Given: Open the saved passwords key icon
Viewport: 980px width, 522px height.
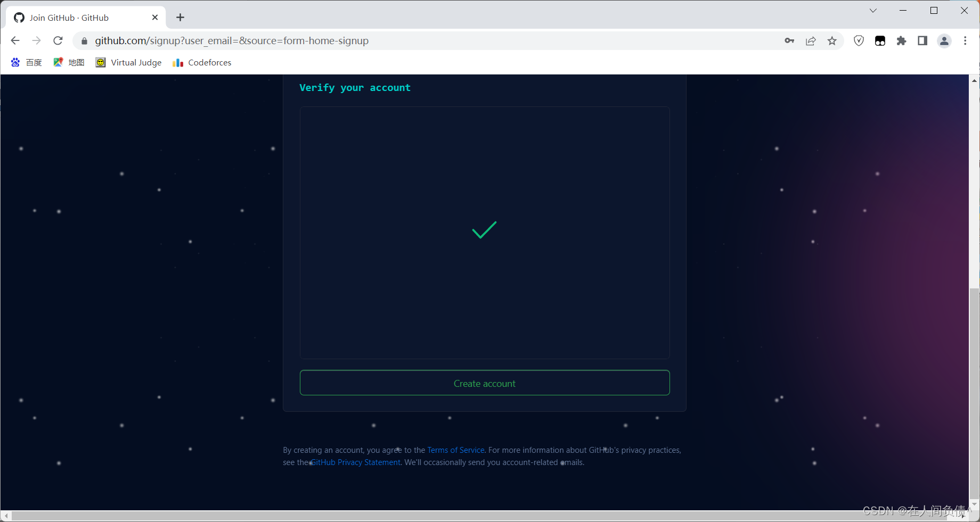Looking at the screenshot, I should (789, 40).
